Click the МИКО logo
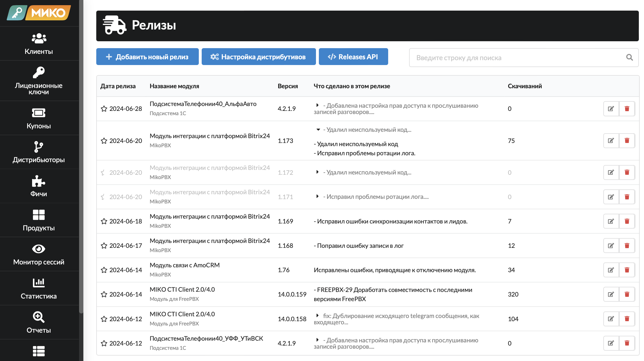644x361 pixels. tap(39, 13)
